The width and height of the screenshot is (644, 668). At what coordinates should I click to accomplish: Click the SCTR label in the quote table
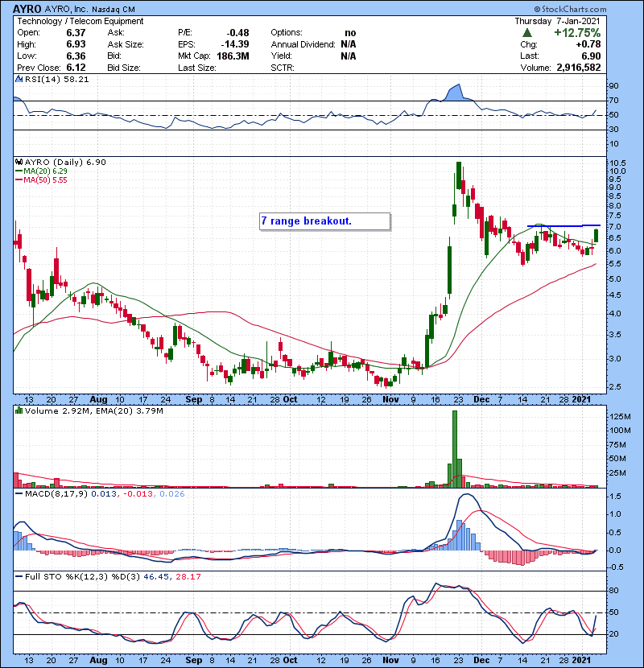coord(282,68)
